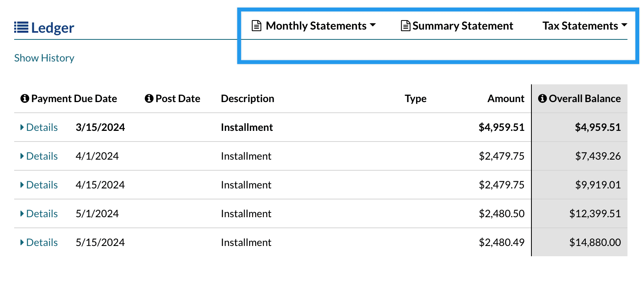
Task: Expand Details for 5/15/2024 installment
Action: (x=39, y=242)
